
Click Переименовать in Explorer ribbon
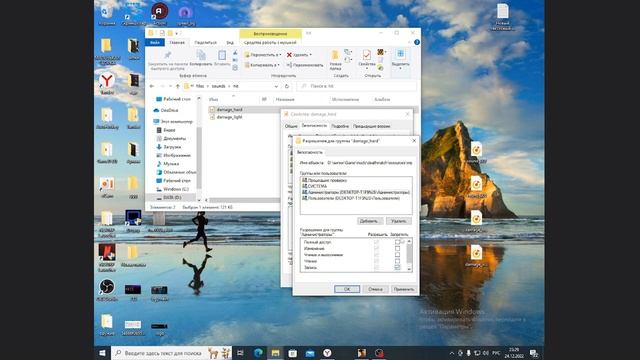point(304,65)
